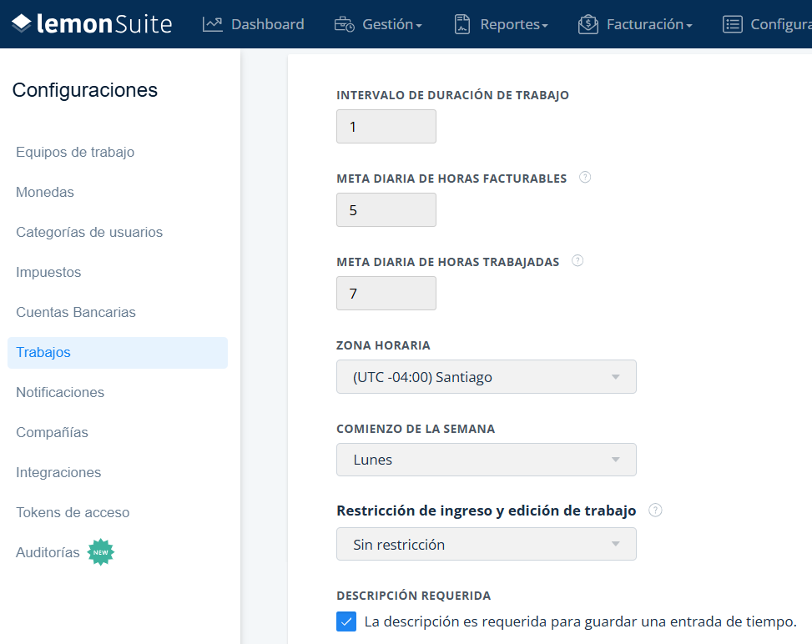Open the Facturación menu

click(649, 24)
